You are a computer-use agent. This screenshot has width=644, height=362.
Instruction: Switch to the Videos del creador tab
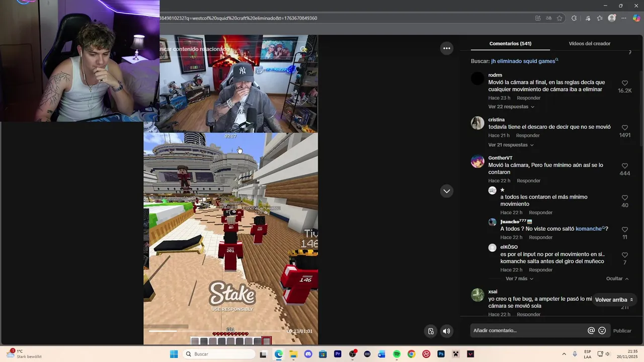click(589, 44)
